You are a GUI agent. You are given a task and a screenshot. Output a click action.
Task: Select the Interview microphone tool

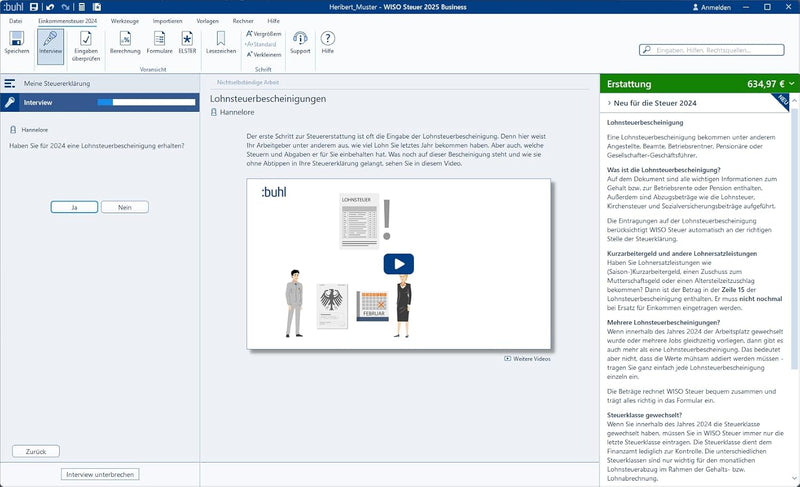pyautogui.click(x=50, y=39)
